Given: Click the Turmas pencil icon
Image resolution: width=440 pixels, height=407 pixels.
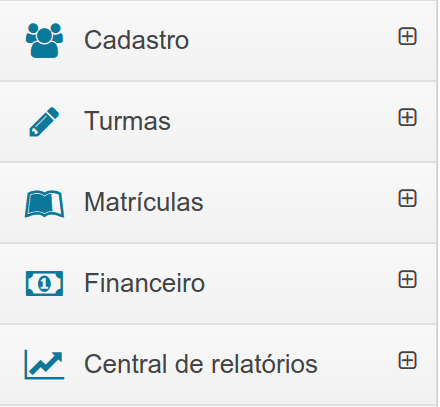Looking at the screenshot, I should coord(44,122).
